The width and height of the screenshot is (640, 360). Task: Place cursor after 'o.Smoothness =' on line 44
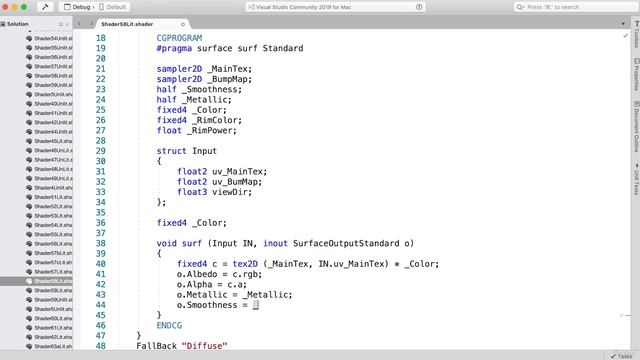click(256, 305)
